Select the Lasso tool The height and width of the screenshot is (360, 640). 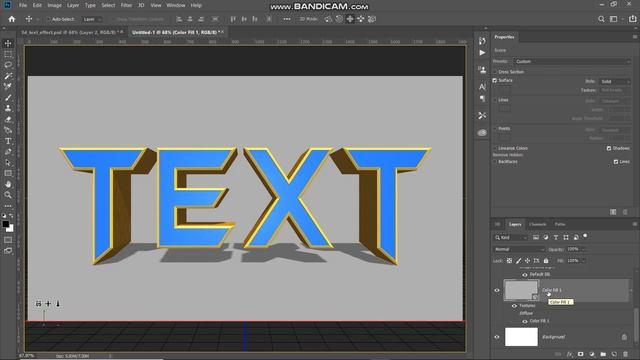(8, 65)
